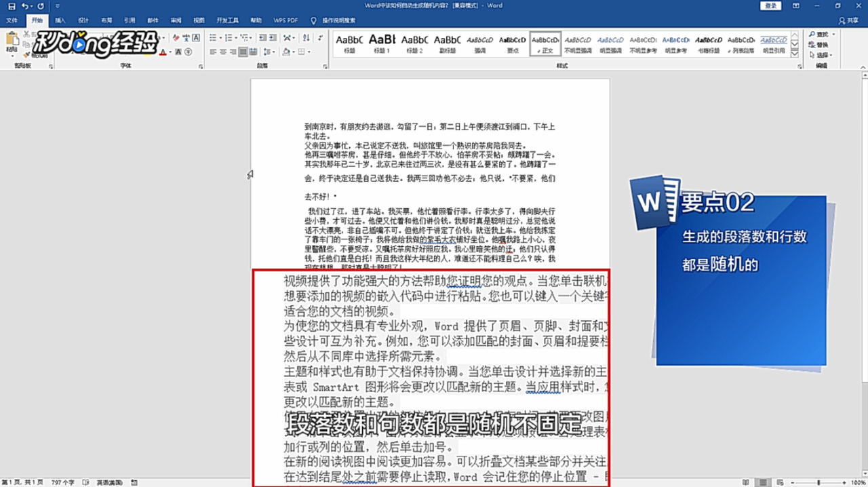
Task: Align text to the left
Action: click(213, 52)
